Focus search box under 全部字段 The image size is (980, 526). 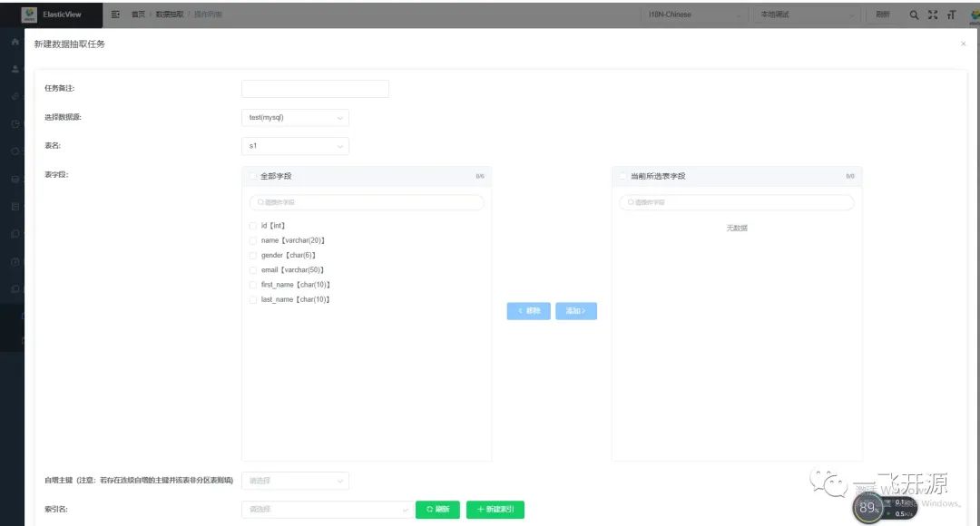click(367, 202)
